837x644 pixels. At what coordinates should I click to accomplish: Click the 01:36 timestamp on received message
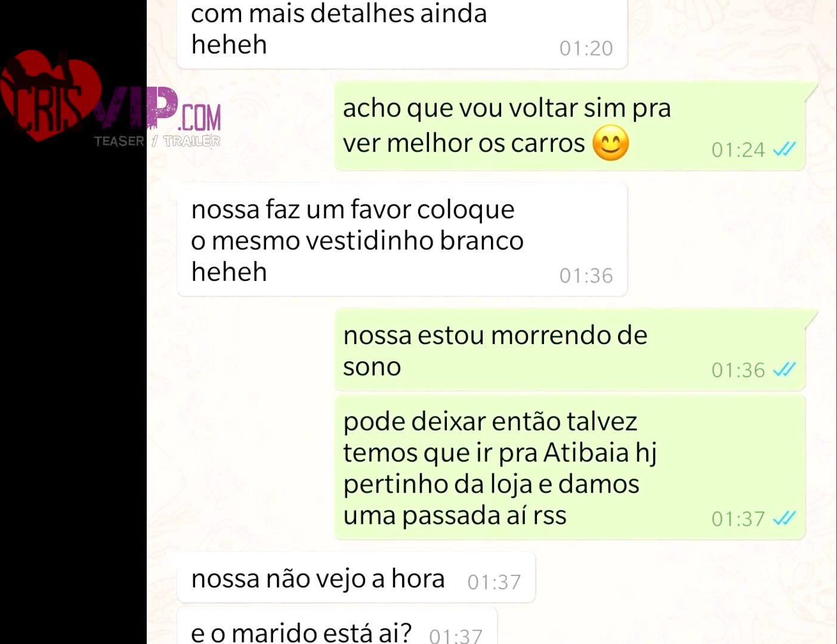coord(586,275)
